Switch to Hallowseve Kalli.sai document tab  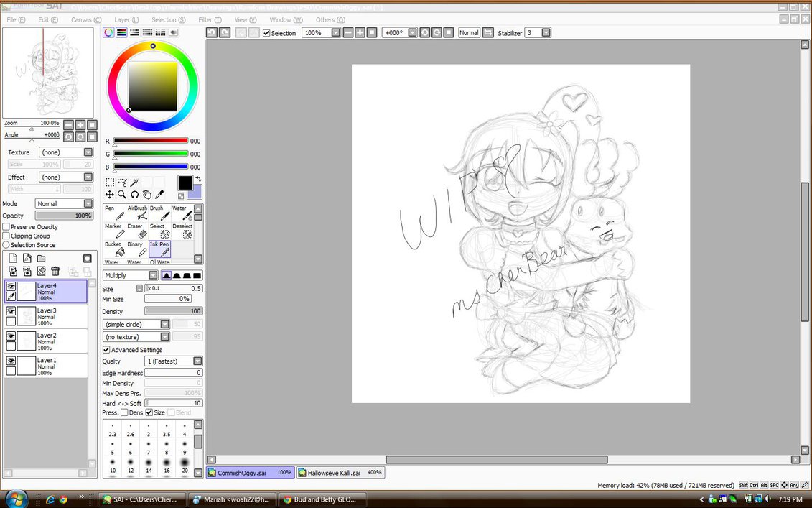point(340,473)
